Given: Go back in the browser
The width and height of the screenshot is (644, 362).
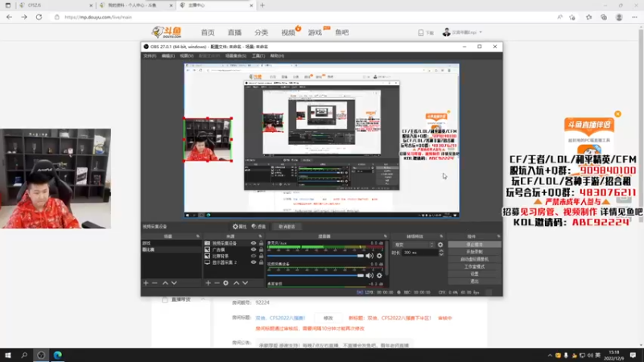Looking at the screenshot, I should [x=9, y=17].
